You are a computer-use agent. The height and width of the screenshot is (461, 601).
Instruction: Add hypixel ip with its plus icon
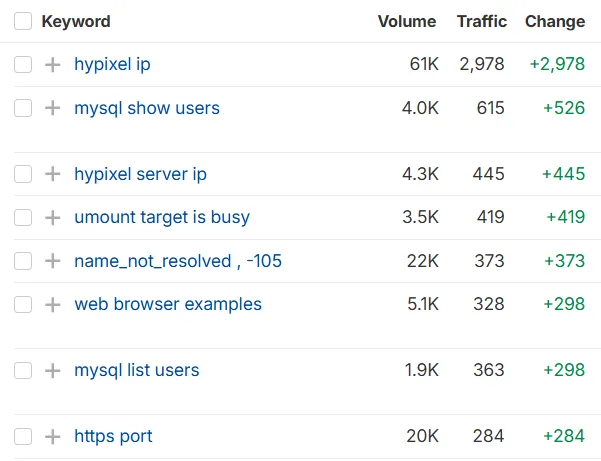pyautogui.click(x=53, y=64)
